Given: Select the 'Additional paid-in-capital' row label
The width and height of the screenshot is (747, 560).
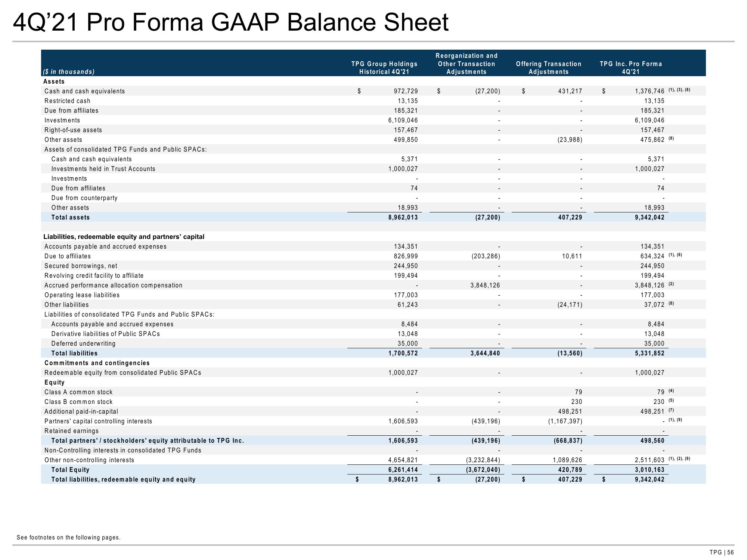Looking at the screenshot, I should [x=81, y=411].
